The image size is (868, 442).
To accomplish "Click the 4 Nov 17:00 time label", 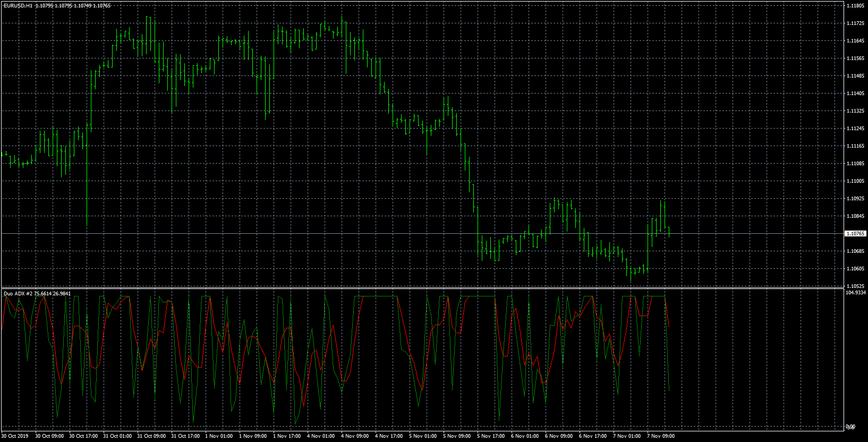I will click(x=389, y=436).
